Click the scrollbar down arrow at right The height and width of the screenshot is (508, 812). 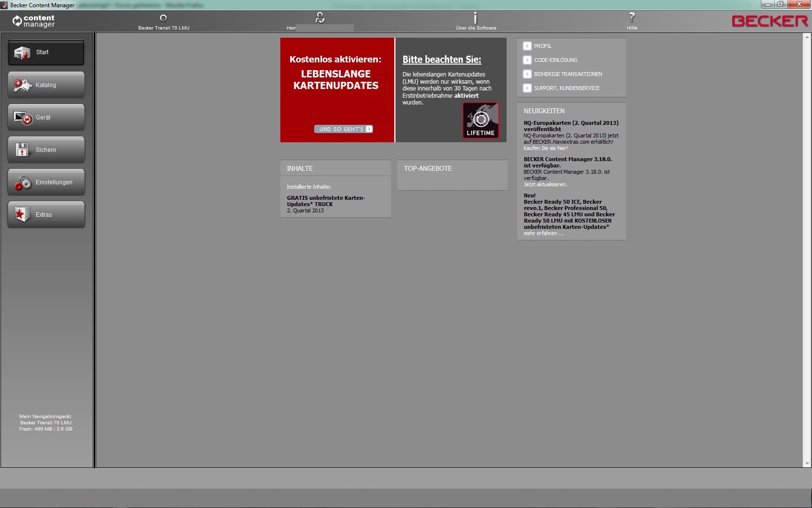pyautogui.click(x=807, y=463)
